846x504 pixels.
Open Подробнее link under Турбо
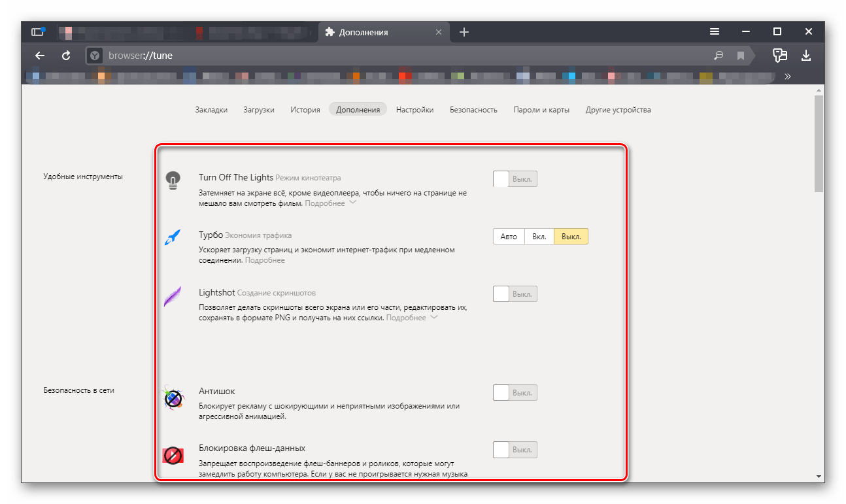(x=265, y=260)
